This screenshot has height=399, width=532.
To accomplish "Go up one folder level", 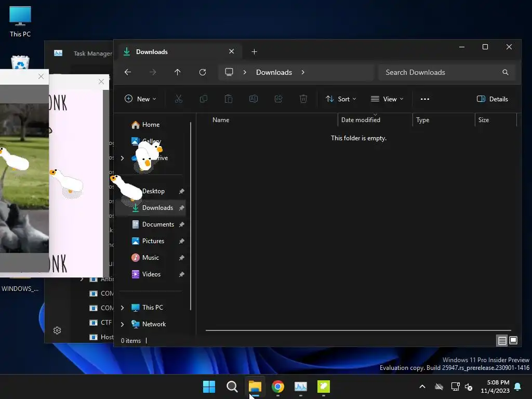I will (x=178, y=72).
